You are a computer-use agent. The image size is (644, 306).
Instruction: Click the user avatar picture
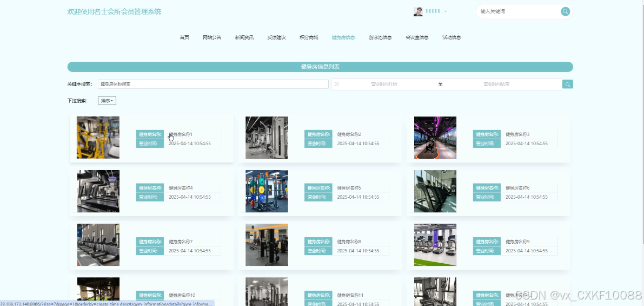418,11
